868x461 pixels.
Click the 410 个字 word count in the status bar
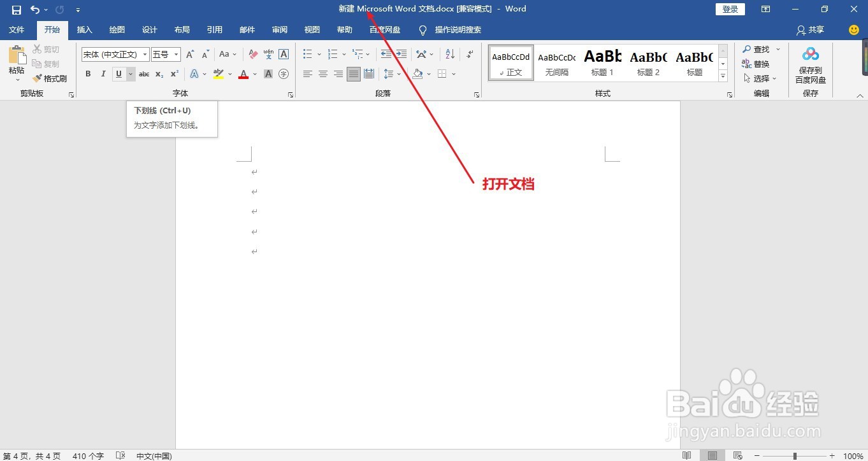click(x=88, y=456)
